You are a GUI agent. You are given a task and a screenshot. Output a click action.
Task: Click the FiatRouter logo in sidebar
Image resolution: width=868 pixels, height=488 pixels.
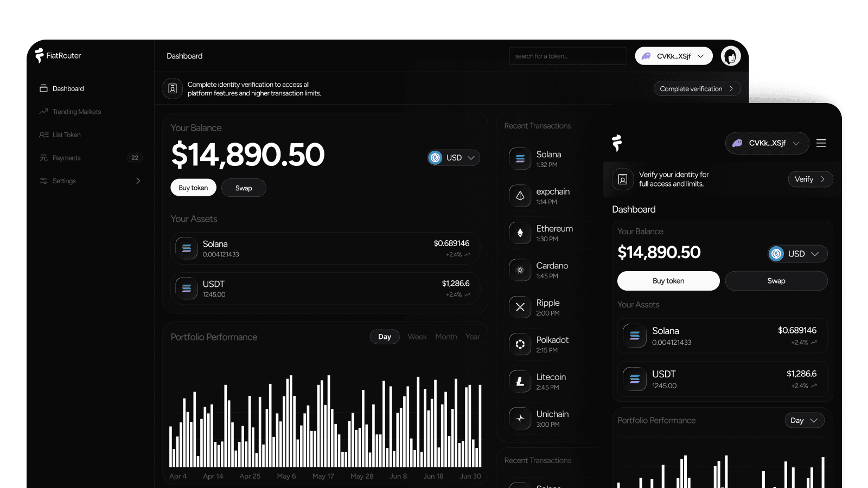[x=58, y=55]
